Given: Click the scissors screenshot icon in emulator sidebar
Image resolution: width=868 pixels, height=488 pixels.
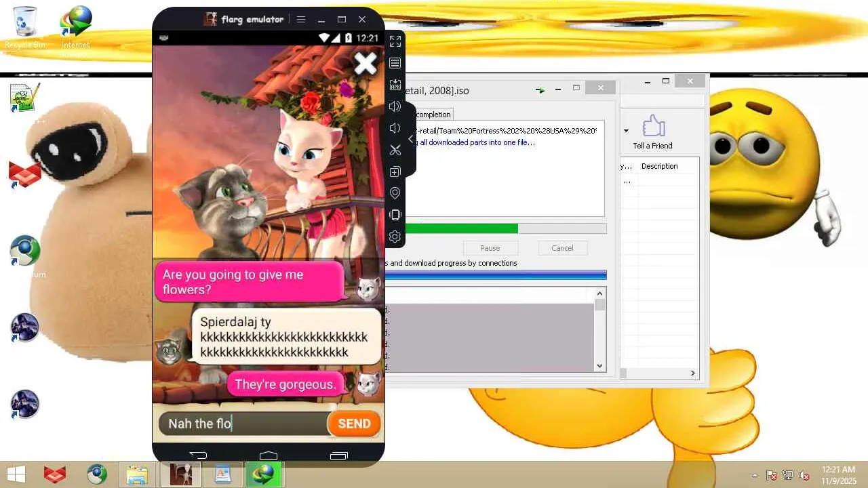Looking at the screenshot, I should (x=395, y=150).
